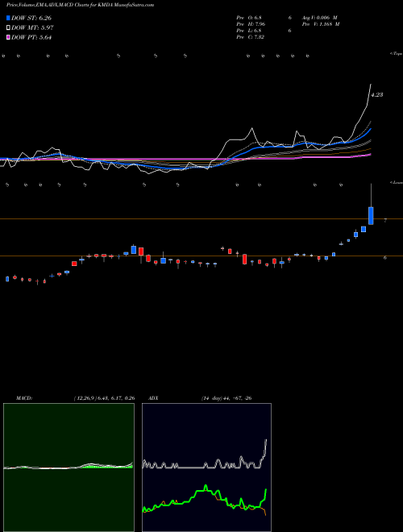This screenshot has height=532, width=403.
Task: Click the price axis label 7
Action: click(385, 221)
